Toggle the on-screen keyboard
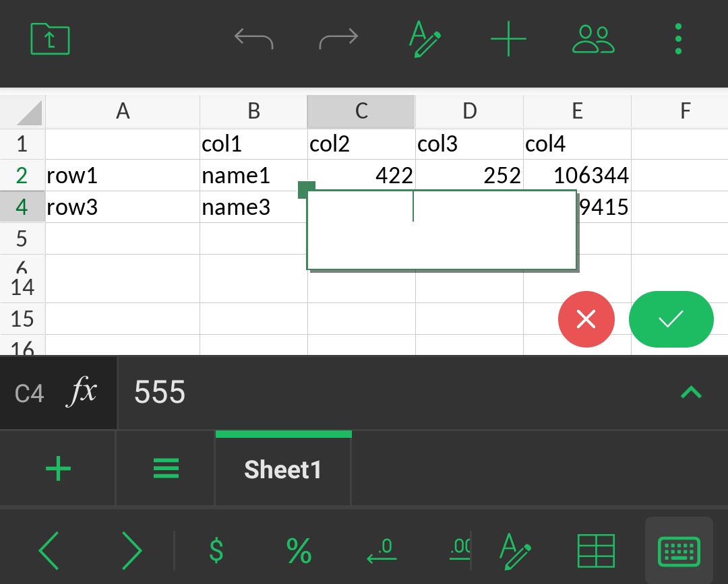Screen dimensions: 728x584 (x=679, y=550)
